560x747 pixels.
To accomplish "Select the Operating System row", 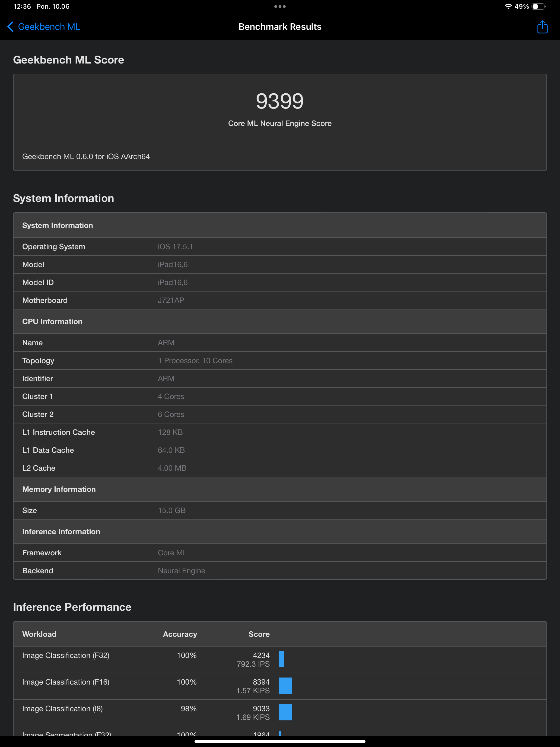I will point(279,246).
